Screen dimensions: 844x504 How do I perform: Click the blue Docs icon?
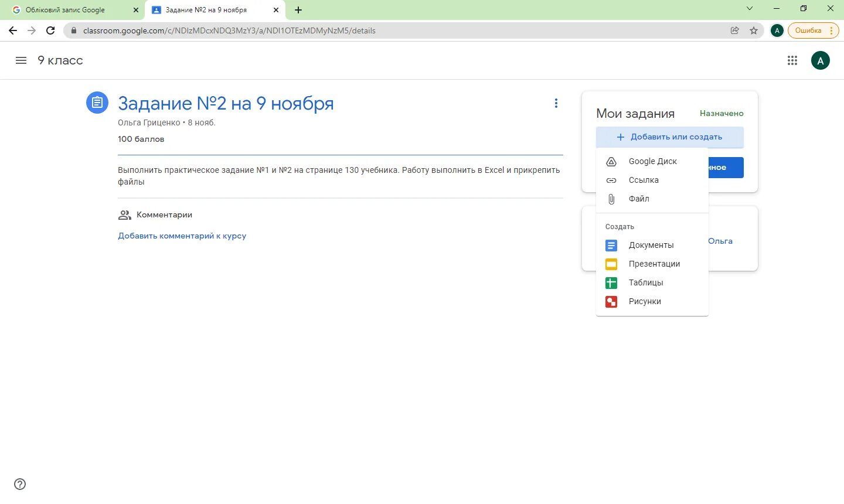(x=611, y=246)
